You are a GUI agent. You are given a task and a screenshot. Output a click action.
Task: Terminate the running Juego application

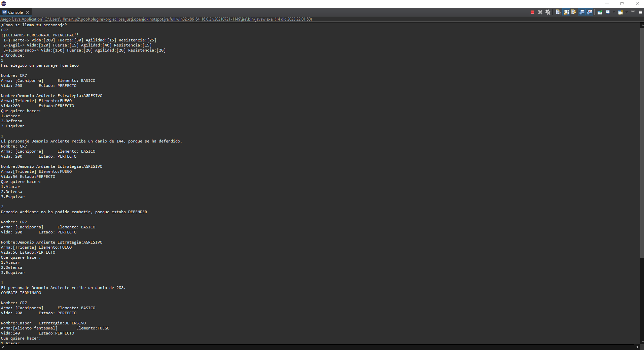click(532, 12)
